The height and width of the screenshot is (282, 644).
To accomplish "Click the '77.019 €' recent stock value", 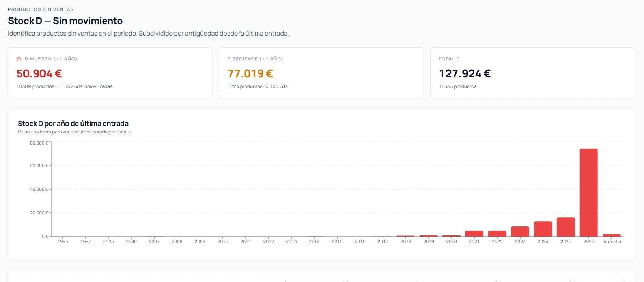I will pyautogui.click(x=250, y=73).
